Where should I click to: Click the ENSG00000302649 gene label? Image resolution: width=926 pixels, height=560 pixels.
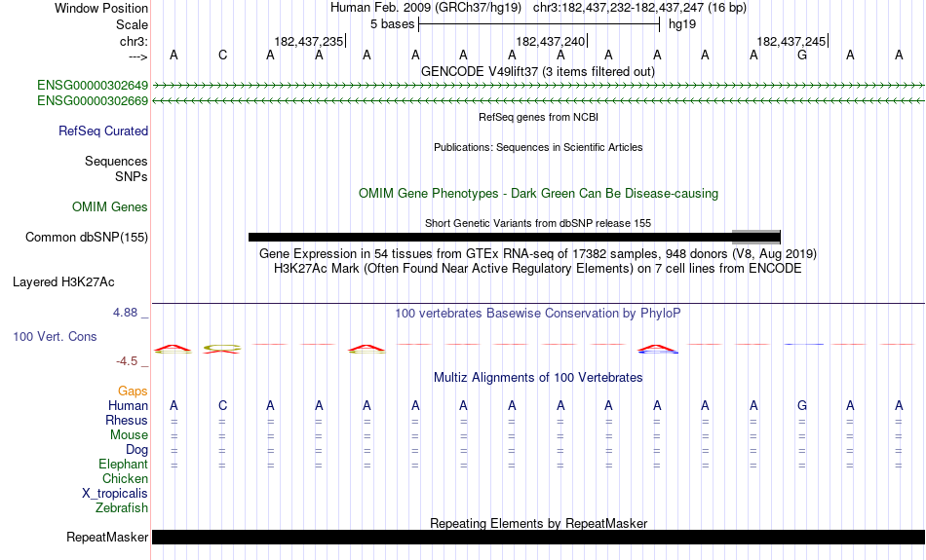click(x=93, y=85)
